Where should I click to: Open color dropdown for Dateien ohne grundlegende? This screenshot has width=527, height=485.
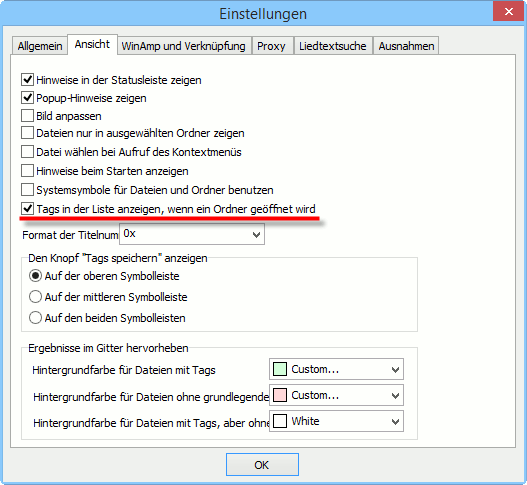(x=336, y=396)
